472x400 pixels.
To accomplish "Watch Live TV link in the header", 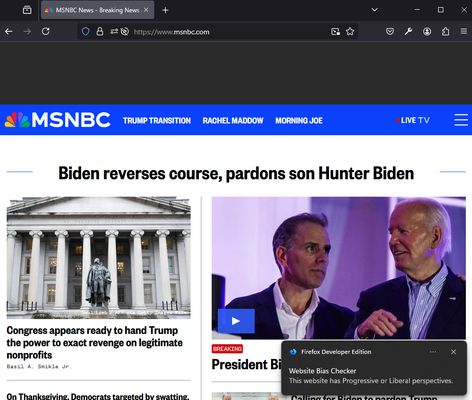I will (x=413, y=120).
